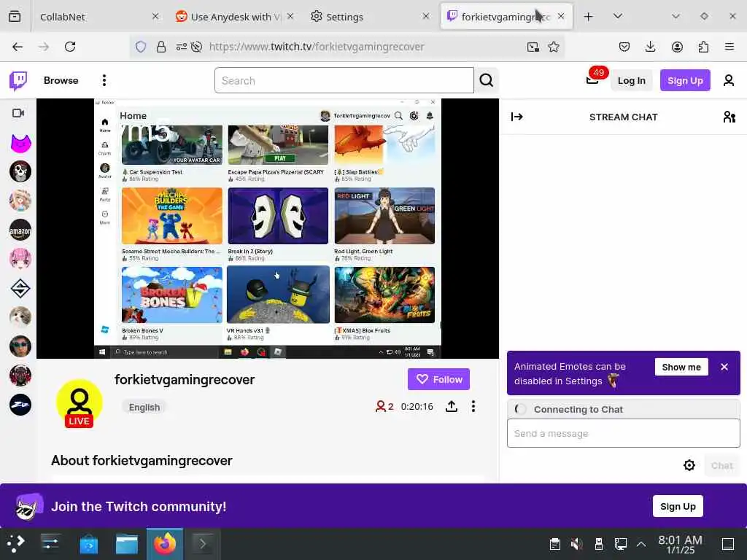Click the followed channels camera icon in sidebar
747x560 pixels.
click(18, 113)
